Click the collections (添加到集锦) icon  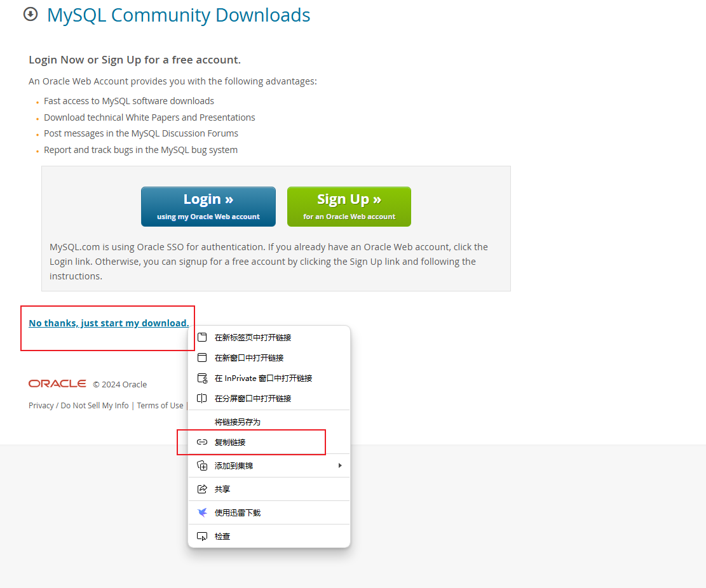(x=201, y=465)
